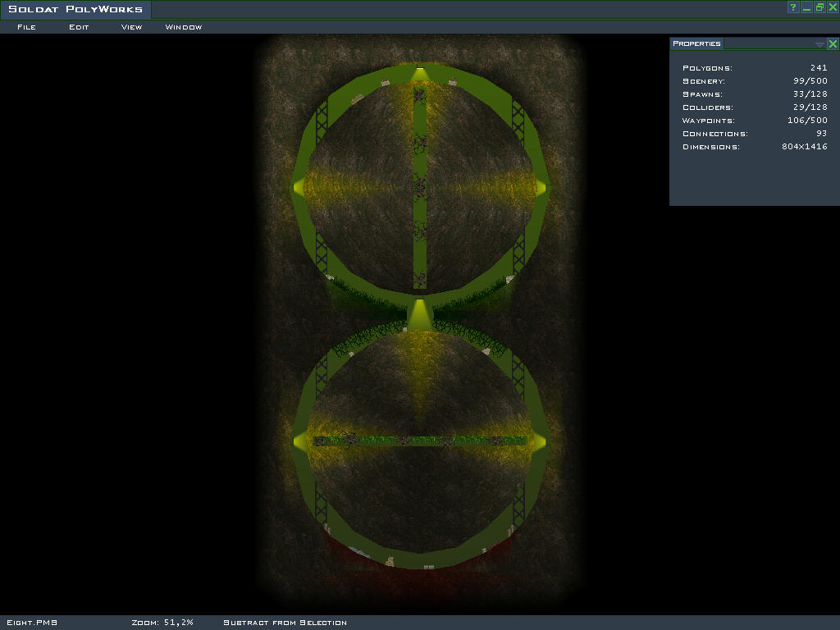This screenshot has height=630, width=840.
Task: Click the Zoom 51,2% status indicator
Action: (x=162, y=623)
